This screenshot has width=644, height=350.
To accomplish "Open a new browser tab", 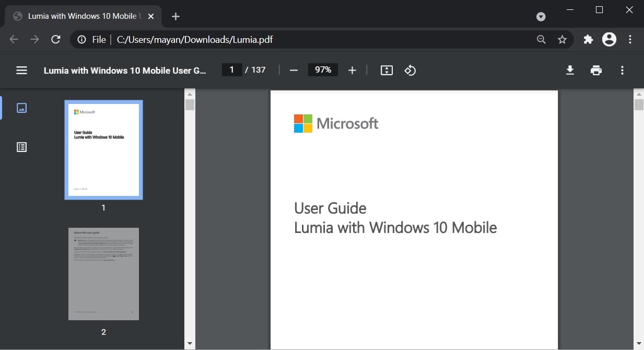I will (x=175, y=16).
